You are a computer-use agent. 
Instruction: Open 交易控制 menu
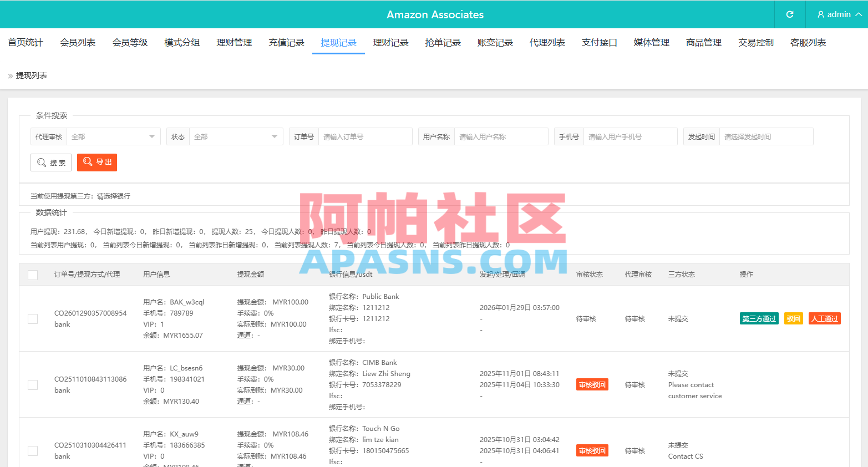tap(756, 43)
